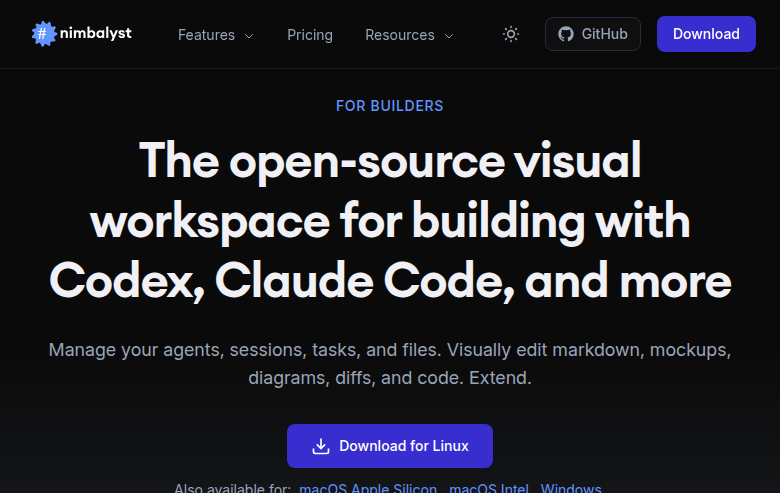Expand the Resources dropdown chevron
This screenshot has height=493, width=780.
[449, 36]
